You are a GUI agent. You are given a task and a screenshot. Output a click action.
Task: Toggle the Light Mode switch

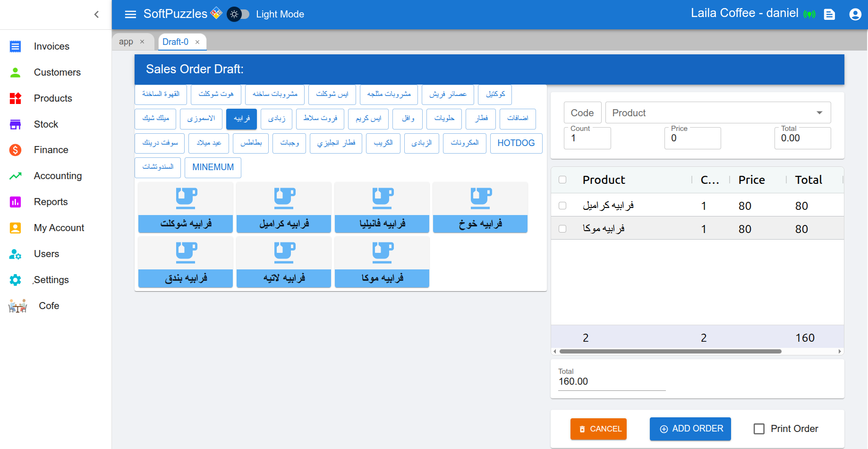coord(238,14)
